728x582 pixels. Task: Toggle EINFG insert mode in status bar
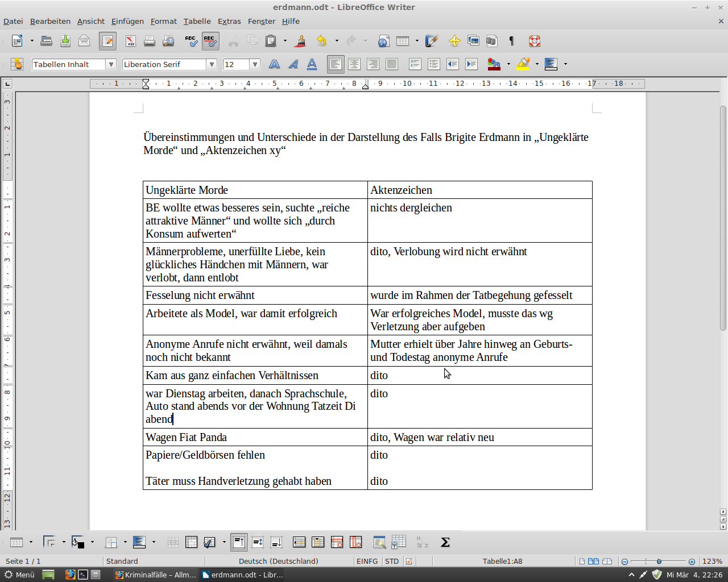pyautogui.click(x=367, y=561)
